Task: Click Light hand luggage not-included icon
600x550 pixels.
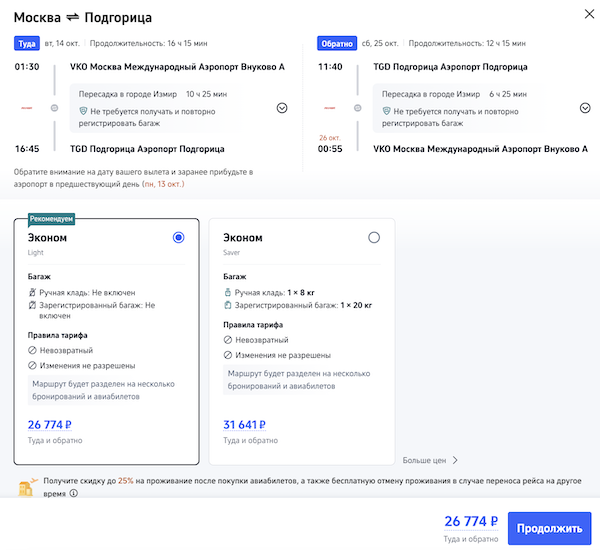Action: 32,293
